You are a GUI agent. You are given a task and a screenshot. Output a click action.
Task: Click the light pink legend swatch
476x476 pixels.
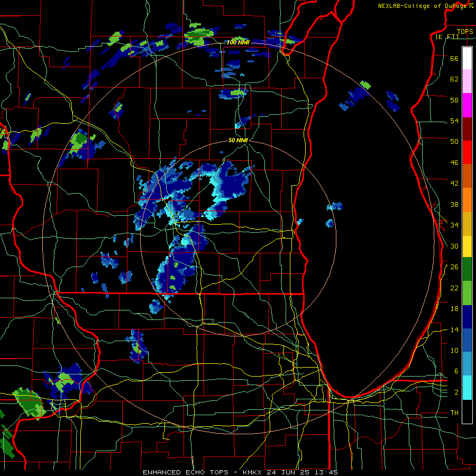tap(467, 81)
